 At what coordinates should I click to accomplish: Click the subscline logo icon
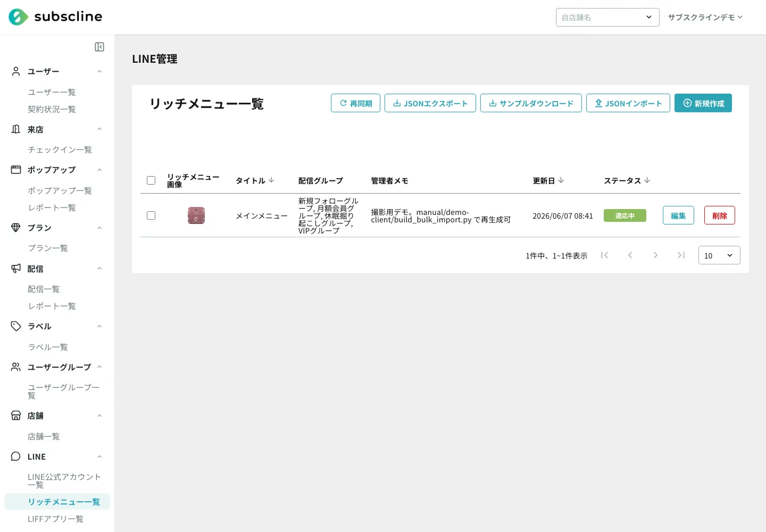18,17
